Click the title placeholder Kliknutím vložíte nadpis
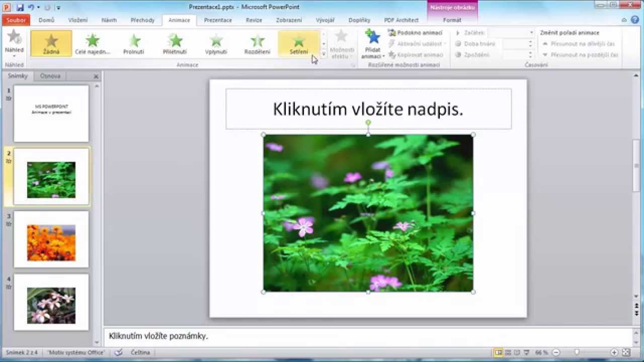The height and width of the screenshot is (362, 644). [368, 109]
